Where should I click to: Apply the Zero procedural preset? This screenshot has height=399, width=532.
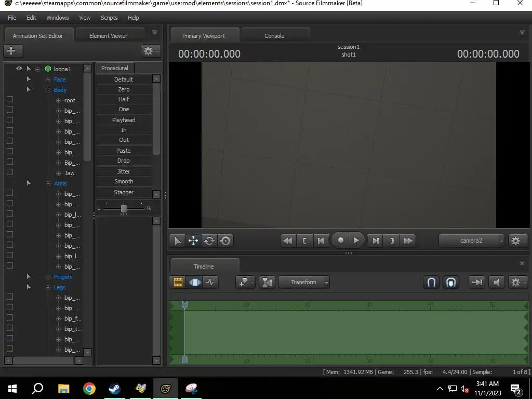coord(124,89)
